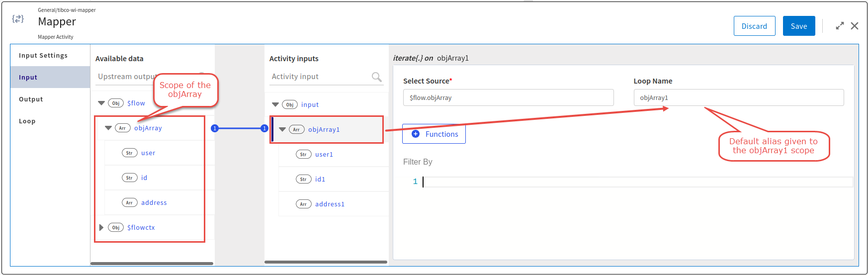868x276 pixels.
Task: Collapse the $flow tree node
Action: click(101, 103)
